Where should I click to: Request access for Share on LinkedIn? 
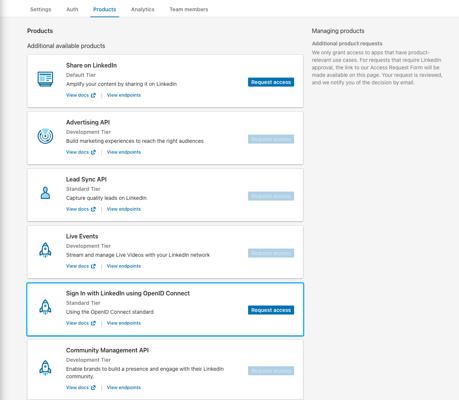click(x=271, y=82)
